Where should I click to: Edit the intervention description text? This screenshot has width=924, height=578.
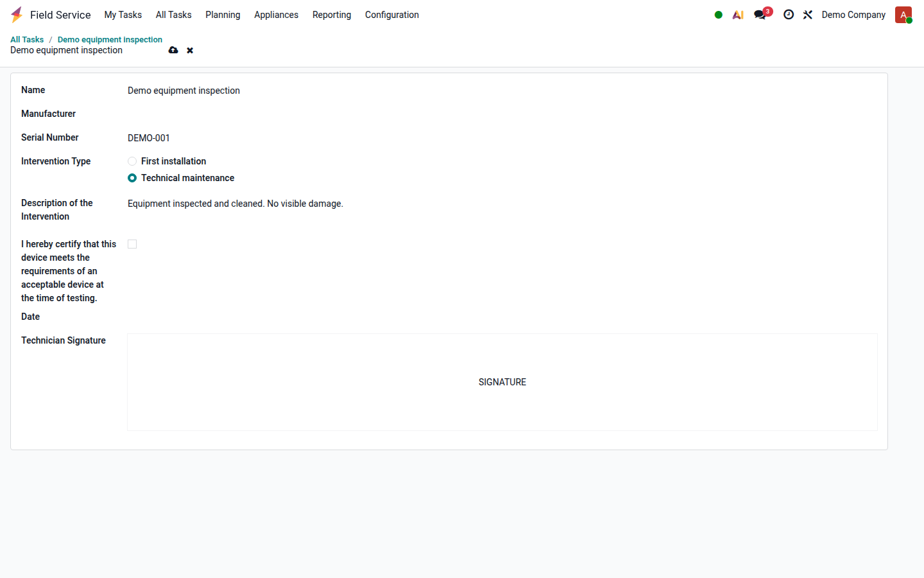[502, 204]
